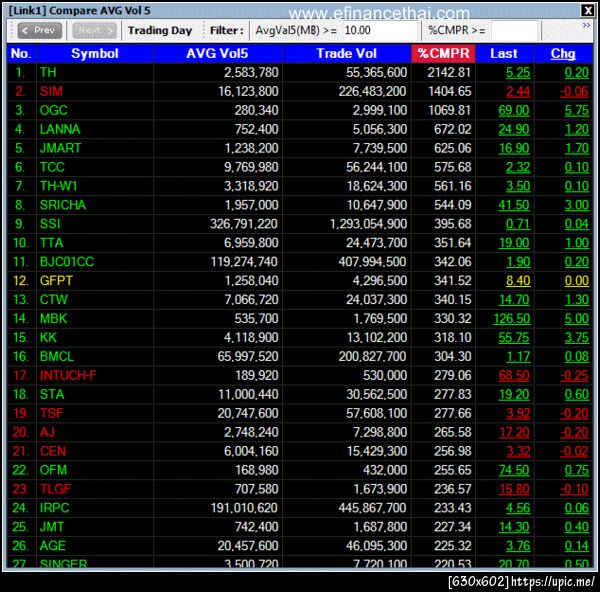Click the last price 68.50 link
The image size is (600, 592).
(514, 375)
